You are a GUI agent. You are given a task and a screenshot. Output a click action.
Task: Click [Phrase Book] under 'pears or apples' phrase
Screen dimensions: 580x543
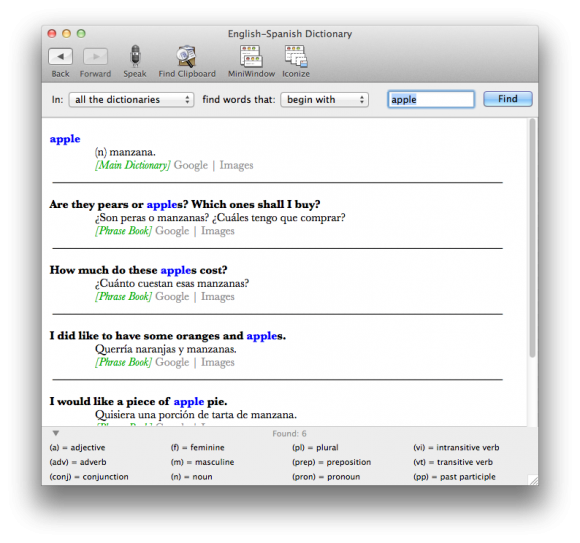click(x=123, y=231)
